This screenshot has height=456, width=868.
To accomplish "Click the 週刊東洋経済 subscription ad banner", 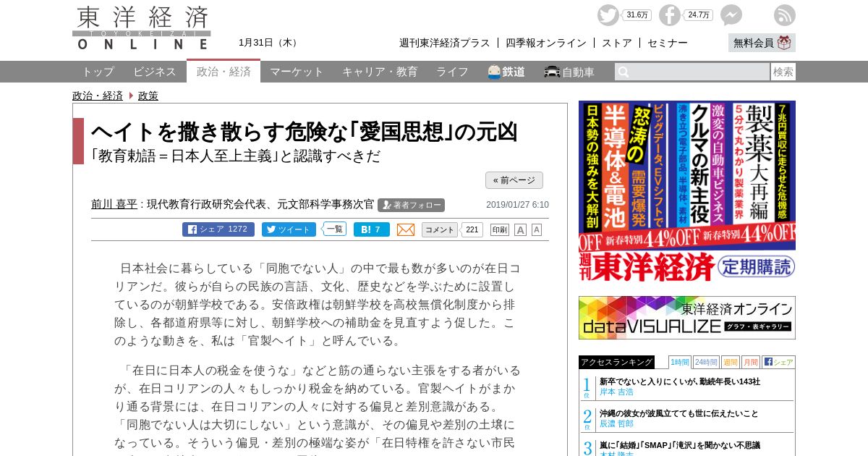I will [x=687, y=191].
